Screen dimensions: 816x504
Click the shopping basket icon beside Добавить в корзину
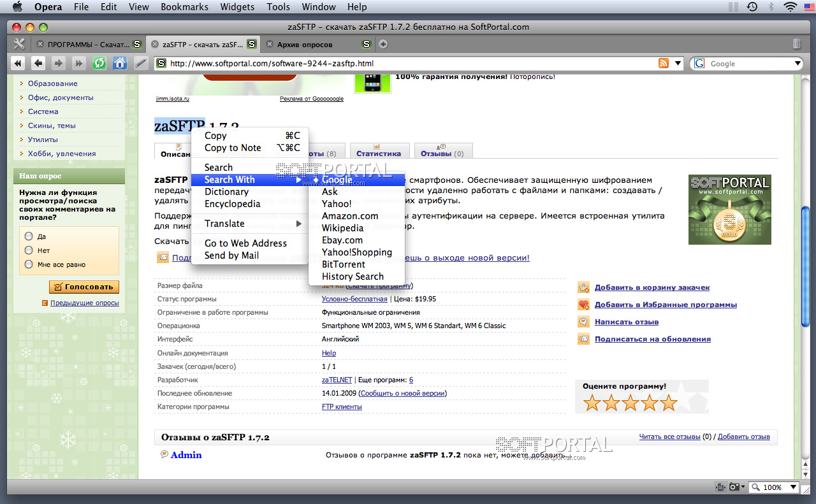(583, 287)
